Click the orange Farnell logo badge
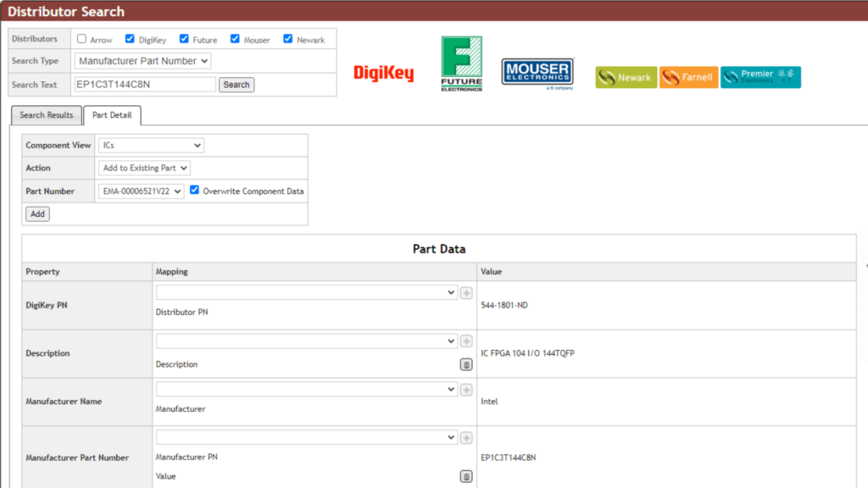The width and height of the screenshot is (868, 488). pyautogui.click(x=688, y=77)
